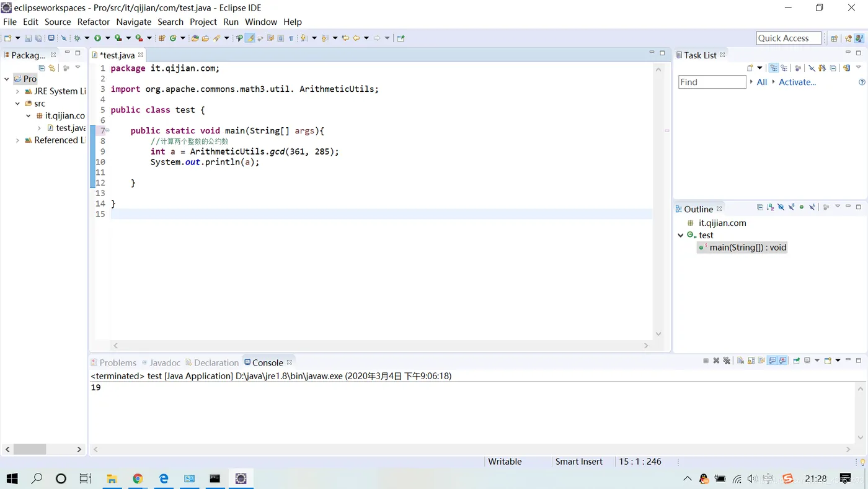Collapse the src folder node
Viewport: 868px width, 489px height.
click(x=17, y=104)
